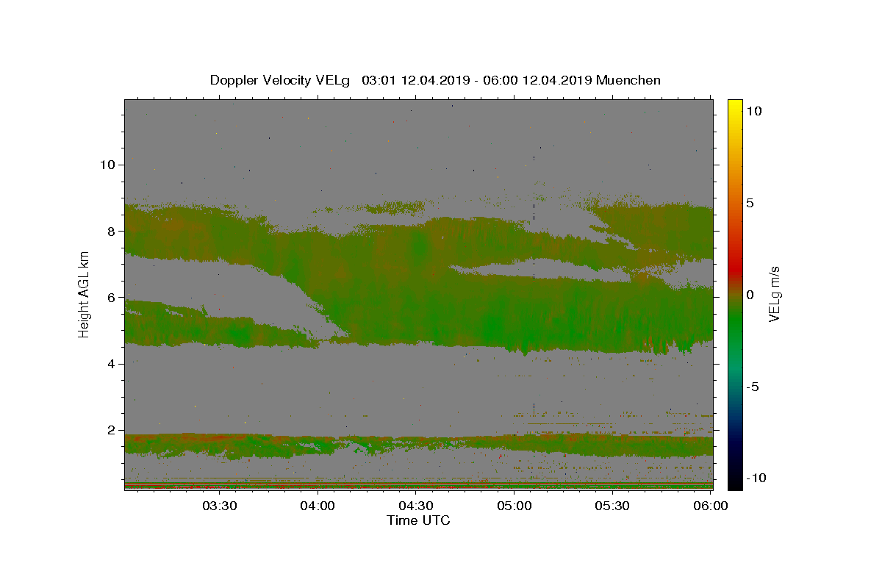The image size is (882, 588).
Task: Click the height tick label 10
Action: 107,165
